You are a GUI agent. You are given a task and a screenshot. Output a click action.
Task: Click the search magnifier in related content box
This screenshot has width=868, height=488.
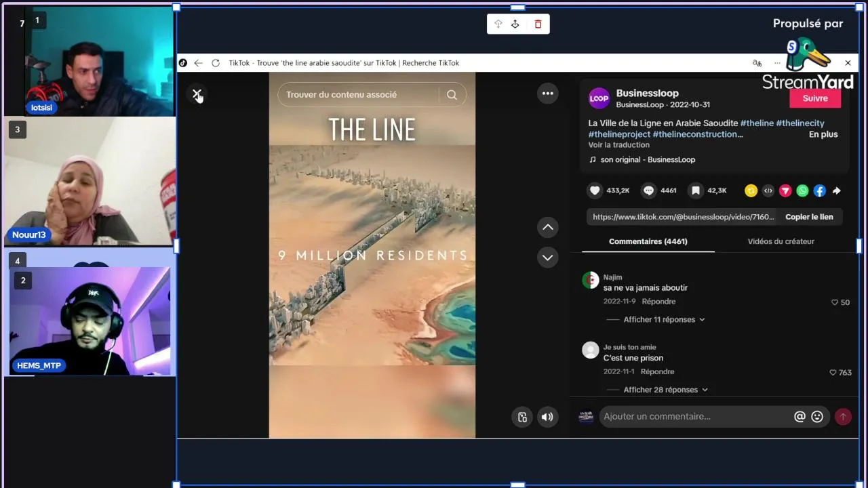(452, 95)
